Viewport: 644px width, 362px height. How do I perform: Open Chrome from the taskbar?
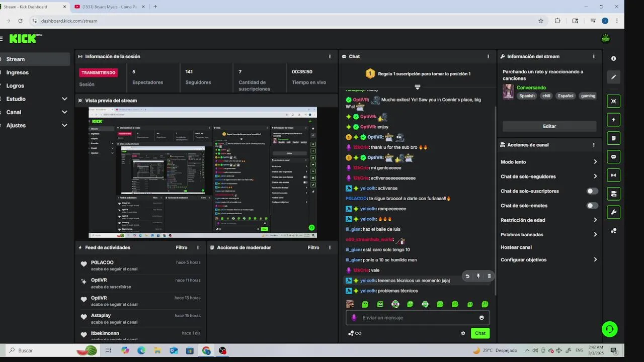tap(206, 350)
